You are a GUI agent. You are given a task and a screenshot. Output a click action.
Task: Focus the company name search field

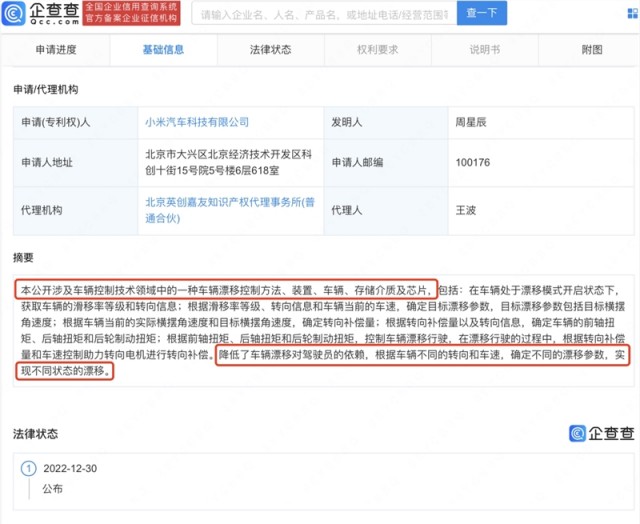click(x=324, y=13)
